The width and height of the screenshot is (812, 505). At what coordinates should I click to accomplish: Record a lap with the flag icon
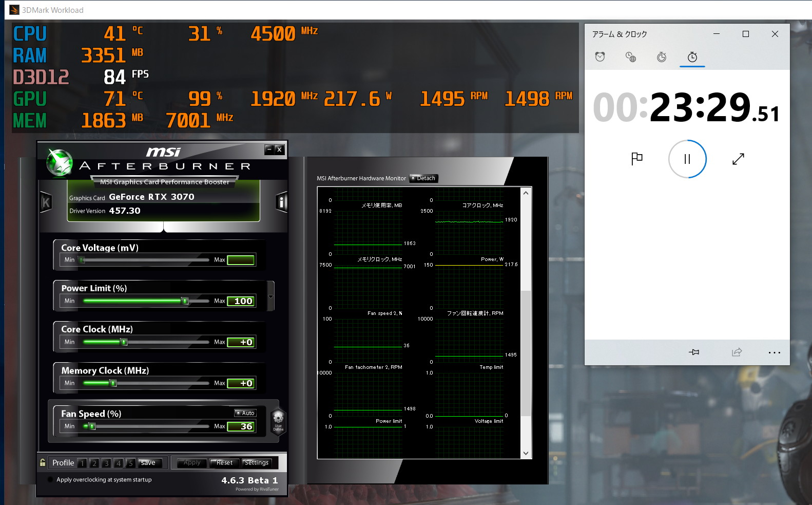pyautogui.click(x=636, y=159)
